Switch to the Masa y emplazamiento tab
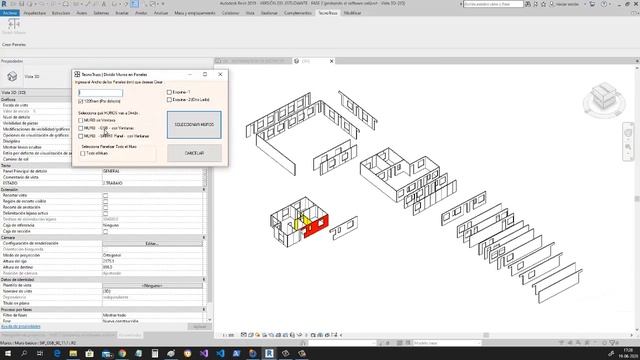The width and height of the screenshot is (640, 360). click(195, 13)
